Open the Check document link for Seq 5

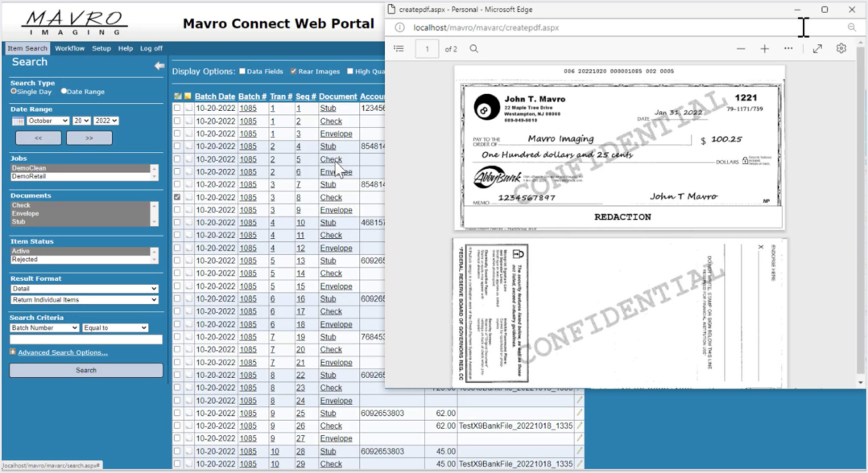(x=331, y=159)
